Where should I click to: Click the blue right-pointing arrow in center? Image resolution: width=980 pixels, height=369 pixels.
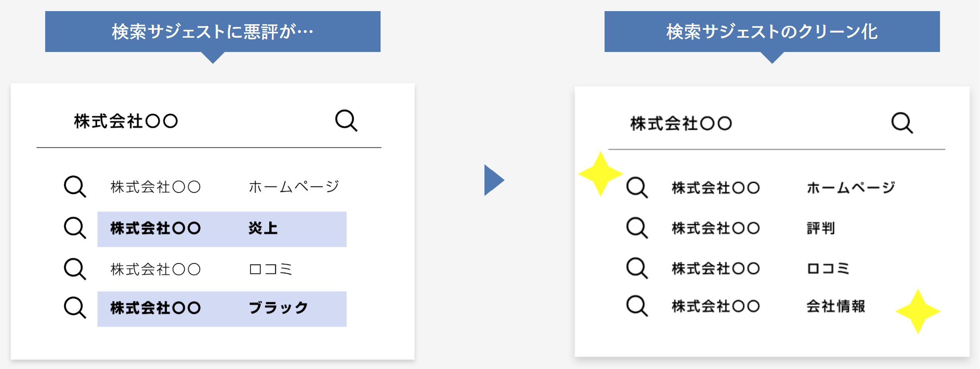click(494, 180)
